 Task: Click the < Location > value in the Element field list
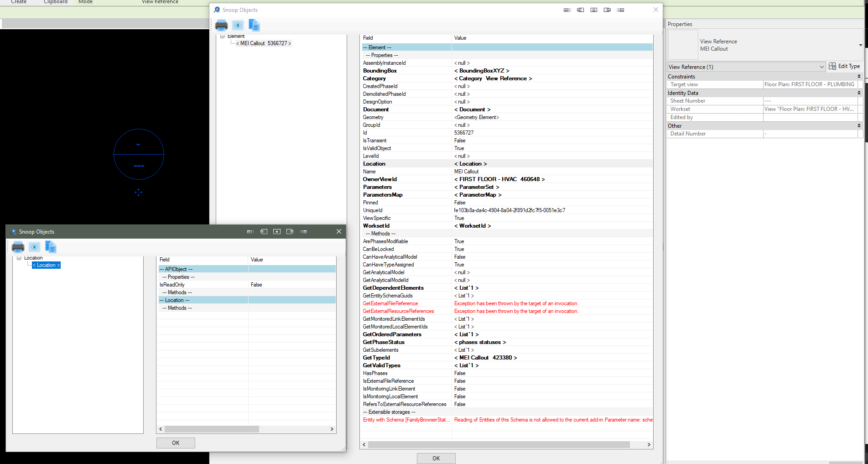pyautogui.click(x=470, y=164)
